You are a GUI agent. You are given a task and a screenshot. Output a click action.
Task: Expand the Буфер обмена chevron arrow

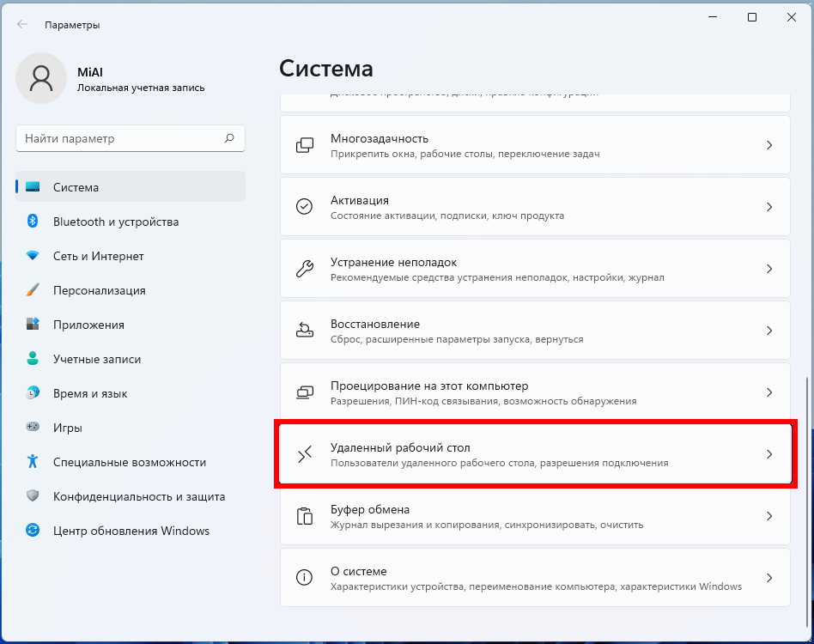(769, 516)
